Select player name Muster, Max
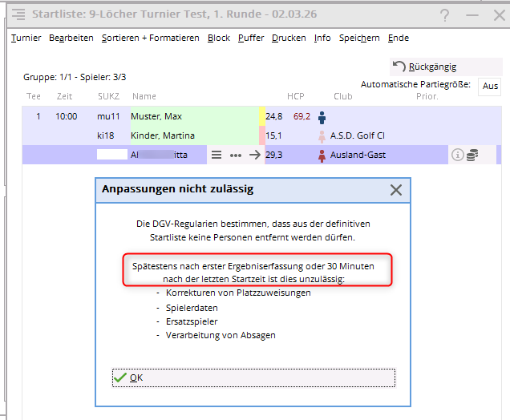 (156, 116)
